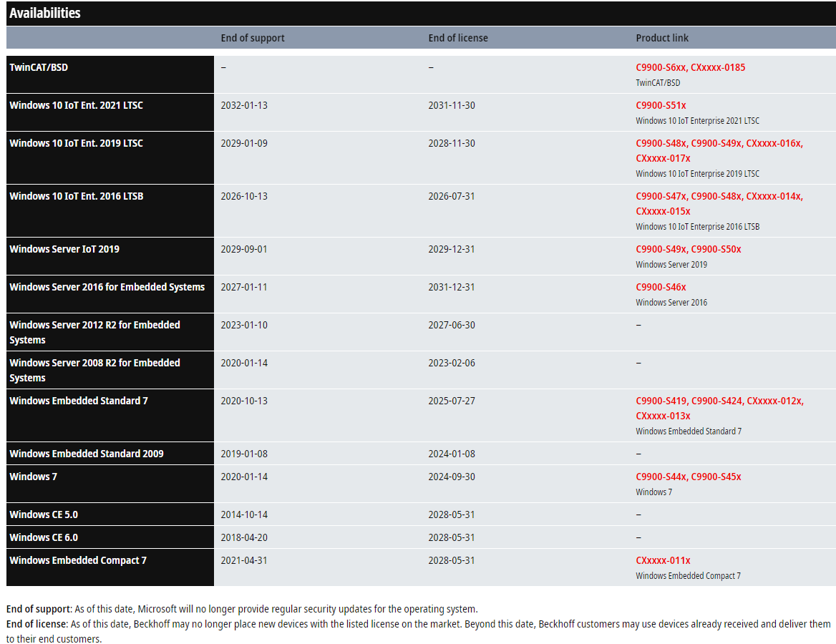Open the C9900-S46x Windows Server 2016 link
The width and height of the screenshot is (836, 644).
click(x=661, y=287)
